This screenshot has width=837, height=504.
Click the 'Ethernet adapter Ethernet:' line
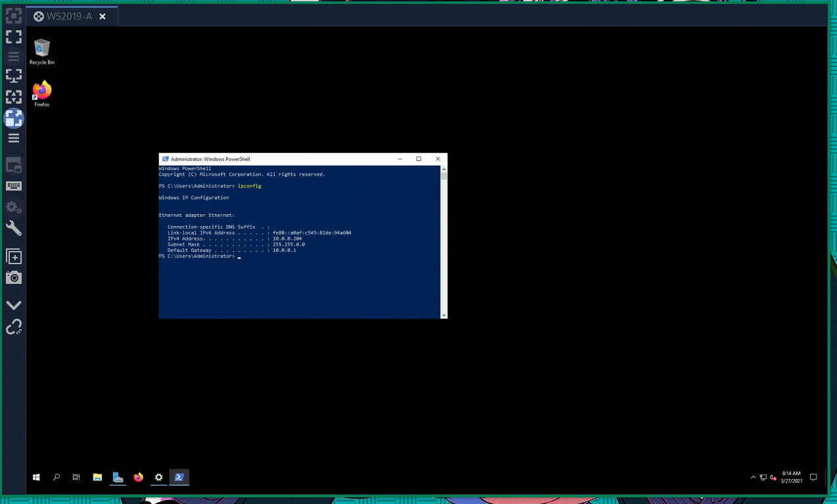coord(196,215)
